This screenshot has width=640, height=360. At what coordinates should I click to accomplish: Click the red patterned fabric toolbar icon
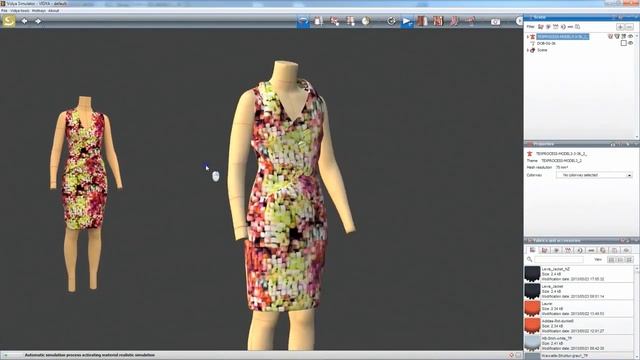[x=438, y=21]
